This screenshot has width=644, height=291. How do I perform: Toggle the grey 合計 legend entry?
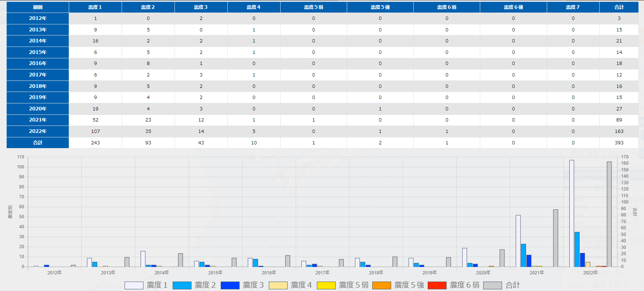pos(492,285)
